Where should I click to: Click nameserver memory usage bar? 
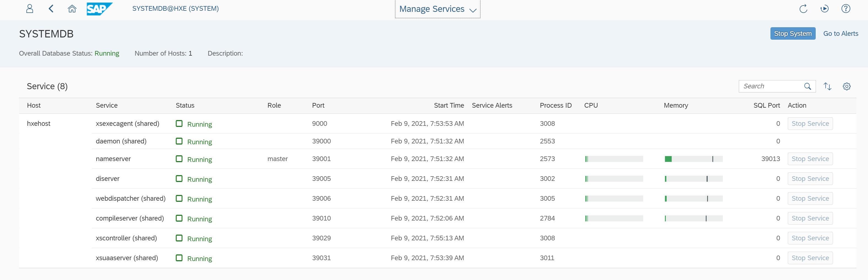(693, 159)
